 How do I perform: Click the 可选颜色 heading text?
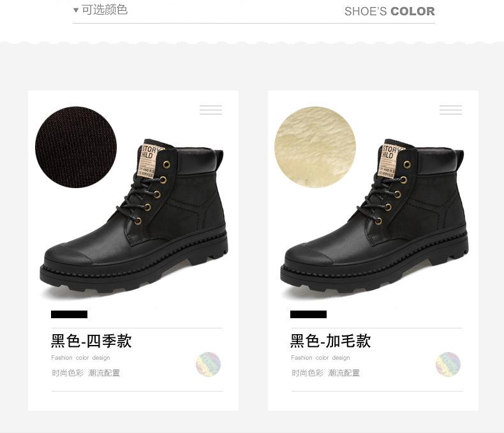[x=105, y=10]
